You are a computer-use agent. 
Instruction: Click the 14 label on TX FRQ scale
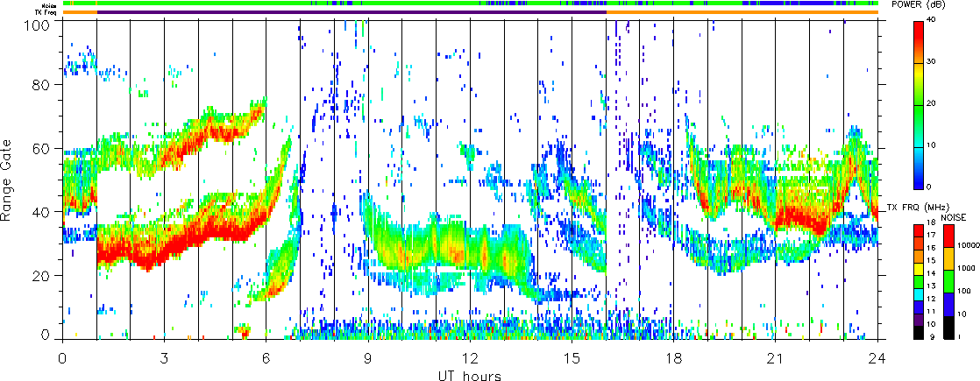930,273
